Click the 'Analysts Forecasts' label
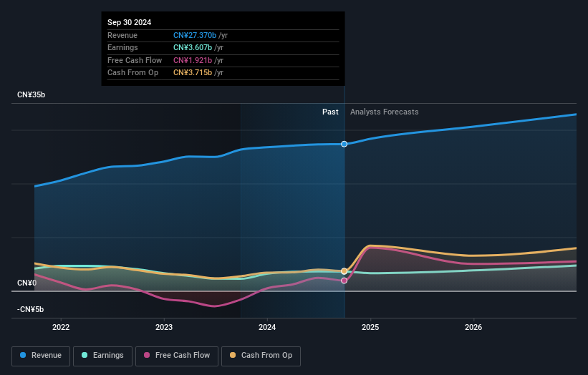The image size is (588, 375). [385, 112]
